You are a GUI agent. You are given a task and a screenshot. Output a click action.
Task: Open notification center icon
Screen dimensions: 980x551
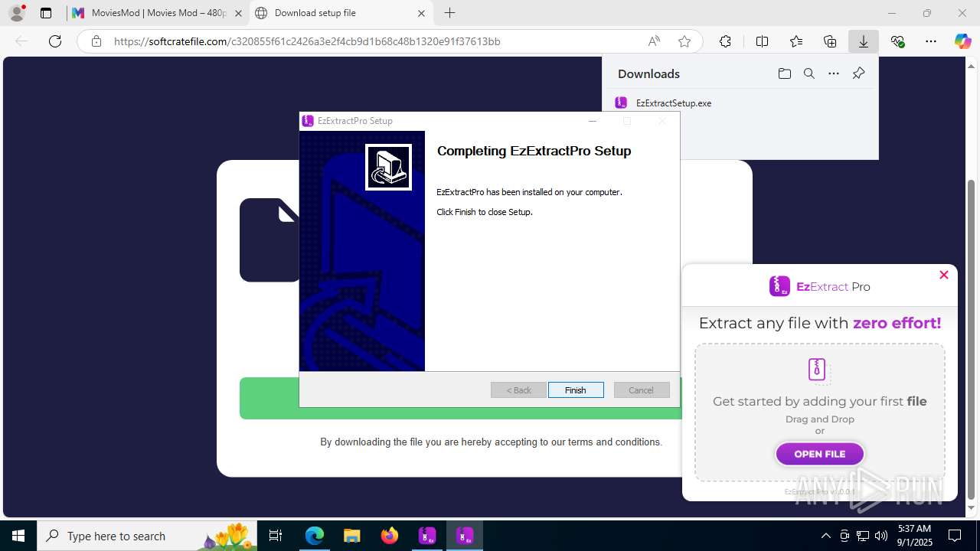[955, 536]
